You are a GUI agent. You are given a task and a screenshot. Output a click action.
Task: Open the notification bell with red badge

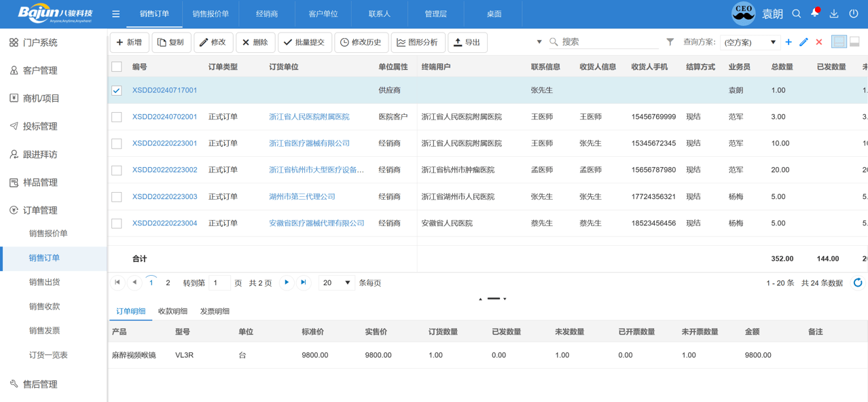(x=814, y=14)
